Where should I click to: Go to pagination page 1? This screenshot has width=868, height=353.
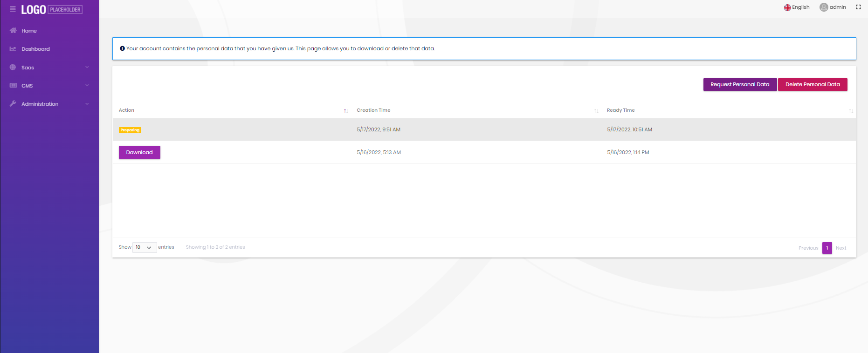(x=827, y=248)
